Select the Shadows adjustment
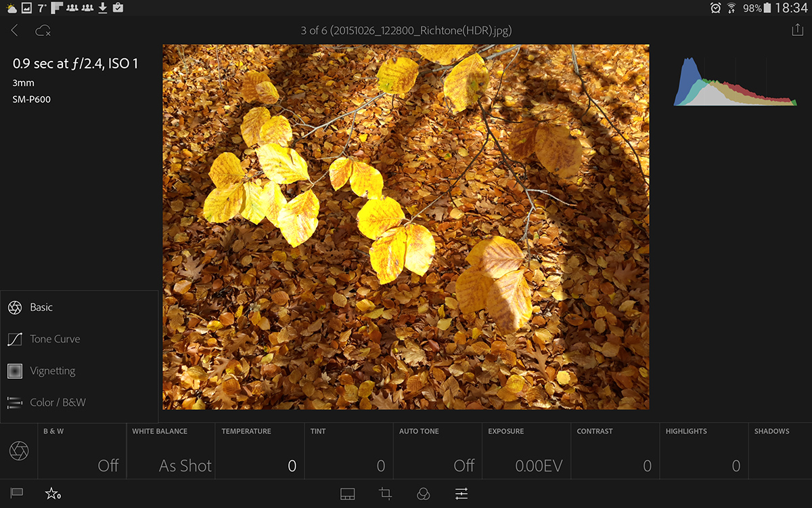This screenshot has width=812, height=508. click(x=781, y=451)
